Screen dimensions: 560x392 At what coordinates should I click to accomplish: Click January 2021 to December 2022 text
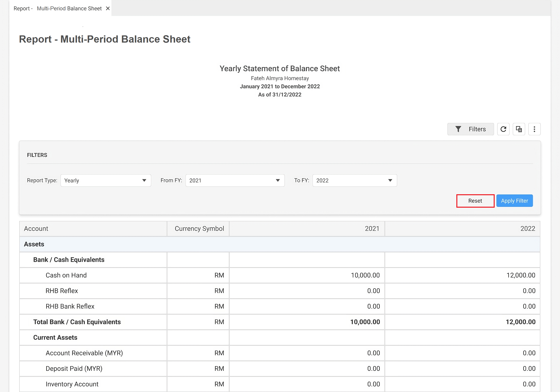(280, 86)
